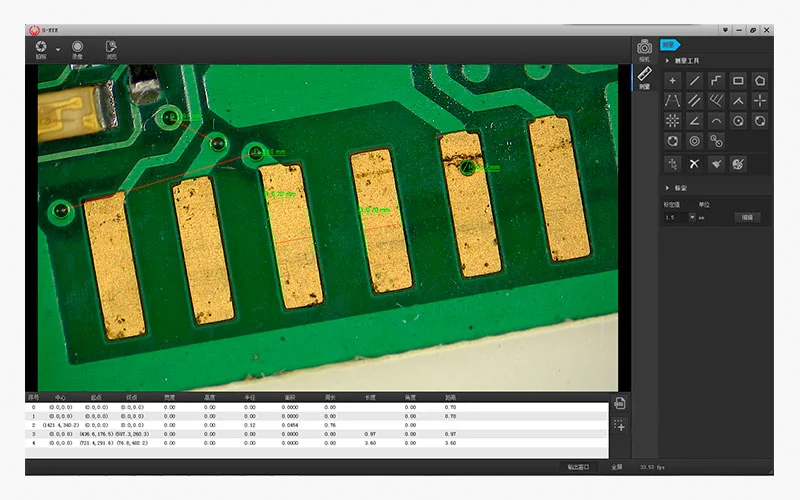Click the record video button
Image resolution: width=800 pixels, height=500 pixels.
point(77,46)
